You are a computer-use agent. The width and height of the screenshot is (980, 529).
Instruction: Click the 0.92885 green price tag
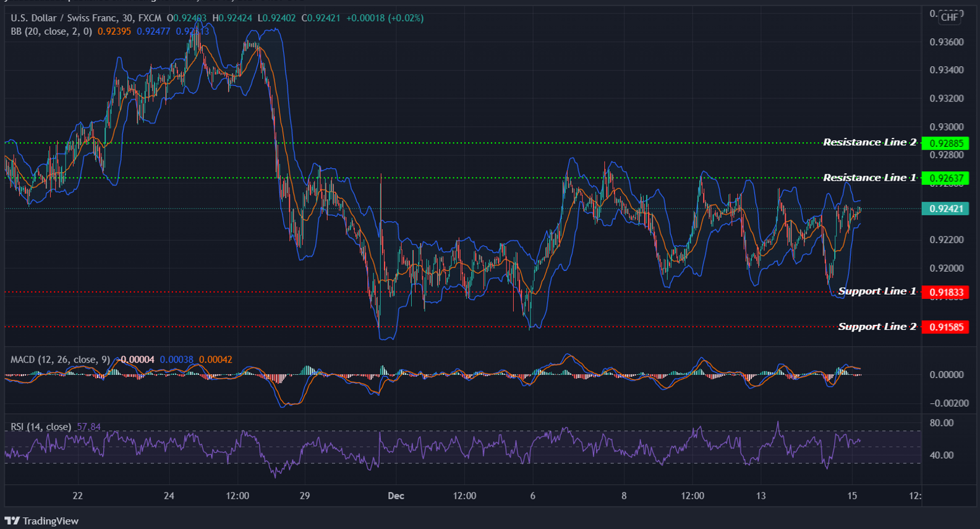point(945,144)
